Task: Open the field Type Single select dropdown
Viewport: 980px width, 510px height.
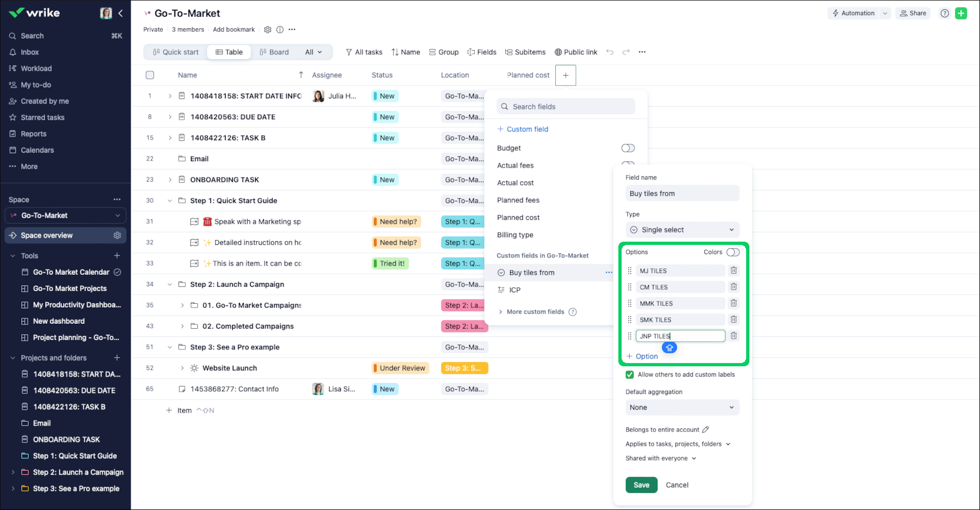Action: tap(683, 230)
